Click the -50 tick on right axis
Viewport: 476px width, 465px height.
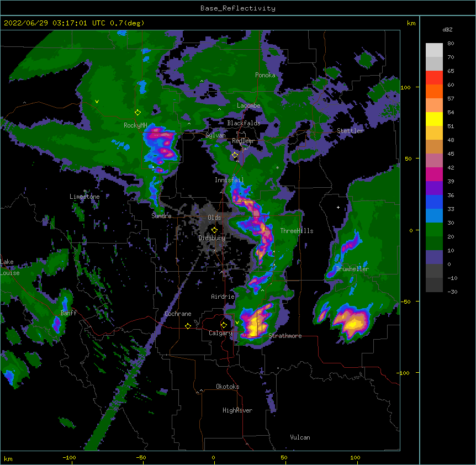tap(405, 302)
